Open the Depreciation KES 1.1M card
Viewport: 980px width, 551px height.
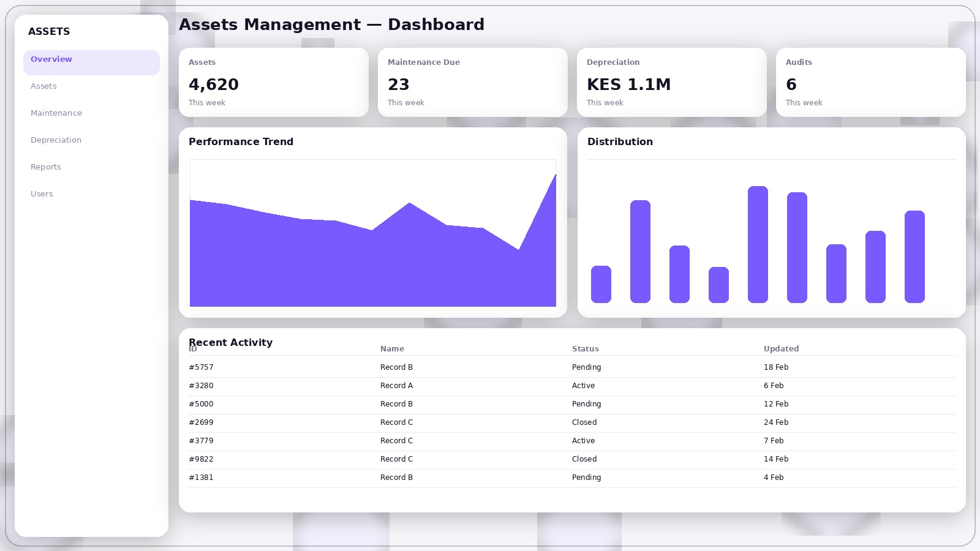671,83
